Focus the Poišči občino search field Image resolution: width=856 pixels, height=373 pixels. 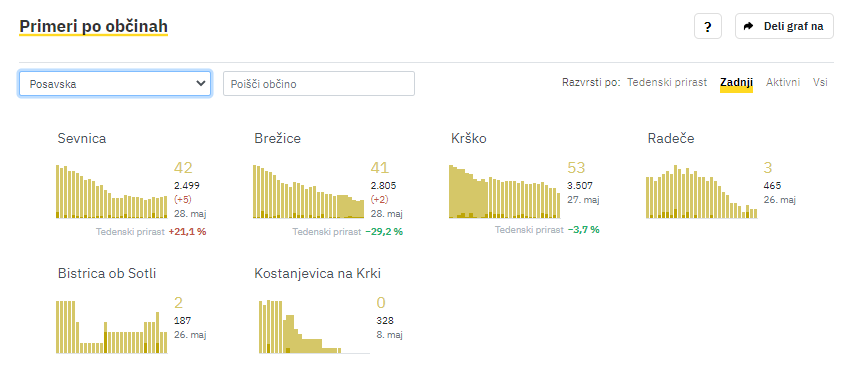coord(319,84)
